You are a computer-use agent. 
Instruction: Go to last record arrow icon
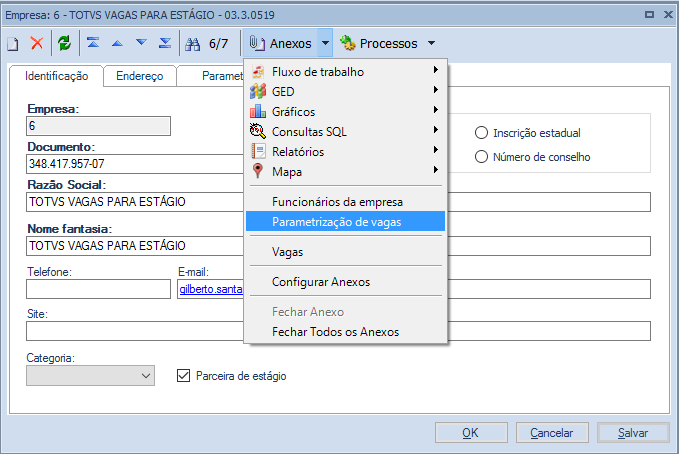pyautogui.click(x=165, y=43)
